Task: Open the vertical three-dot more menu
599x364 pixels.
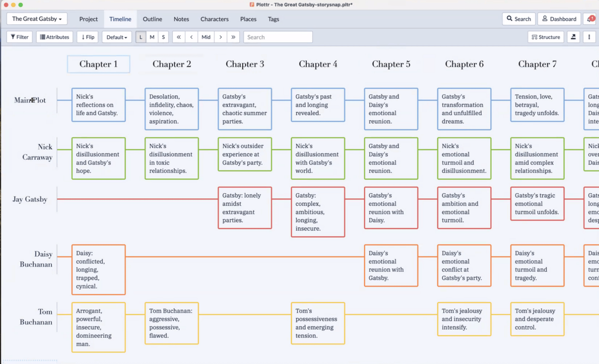Action: (589, 37)
